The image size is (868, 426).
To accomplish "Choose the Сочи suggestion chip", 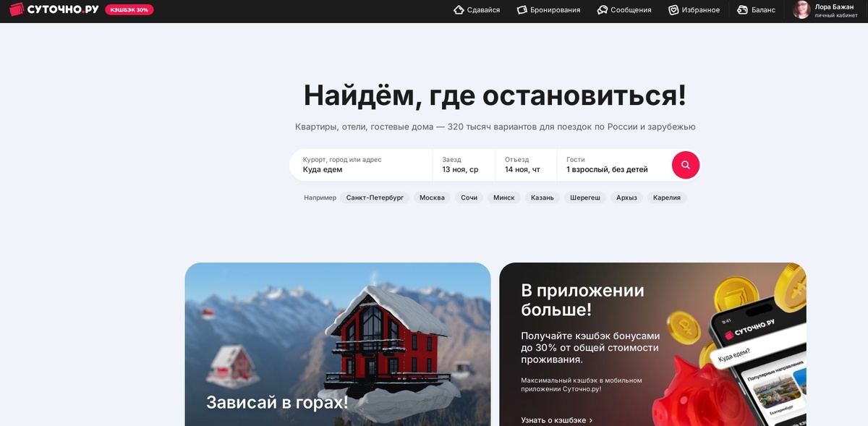I will (469, 197).
